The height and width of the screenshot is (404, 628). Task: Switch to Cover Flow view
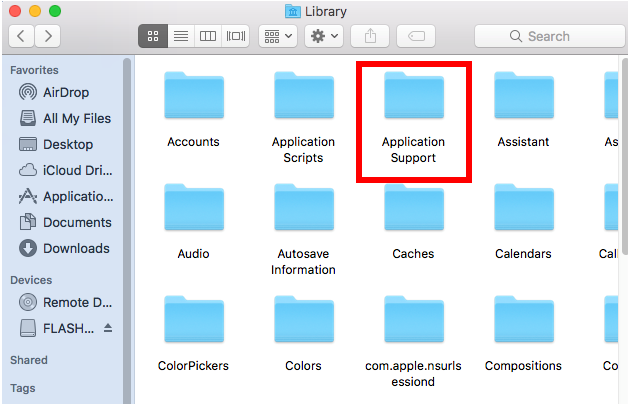pos(236,36)
